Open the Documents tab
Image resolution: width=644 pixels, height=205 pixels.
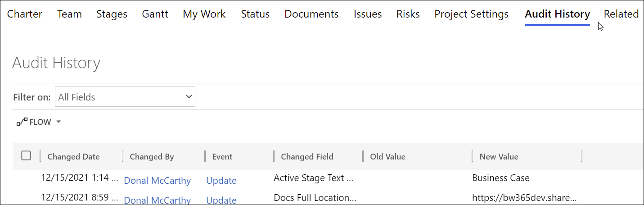311,14
